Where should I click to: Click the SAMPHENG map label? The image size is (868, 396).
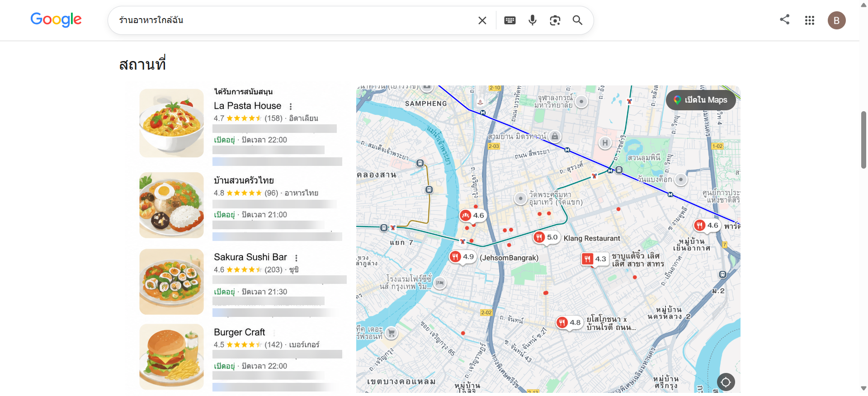point(426,104)
